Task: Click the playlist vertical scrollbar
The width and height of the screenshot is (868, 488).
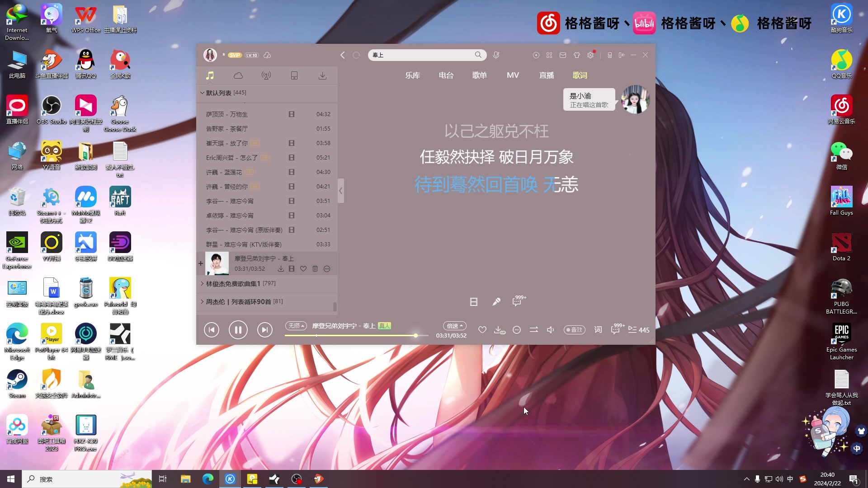Action: [335, 307]
